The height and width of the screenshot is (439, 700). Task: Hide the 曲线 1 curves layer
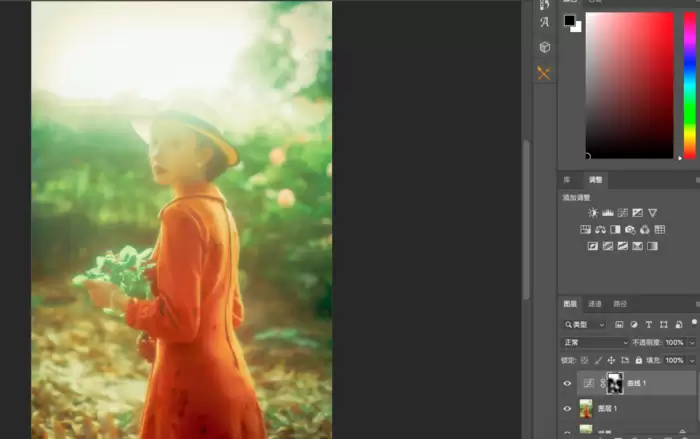click(567, 383)
